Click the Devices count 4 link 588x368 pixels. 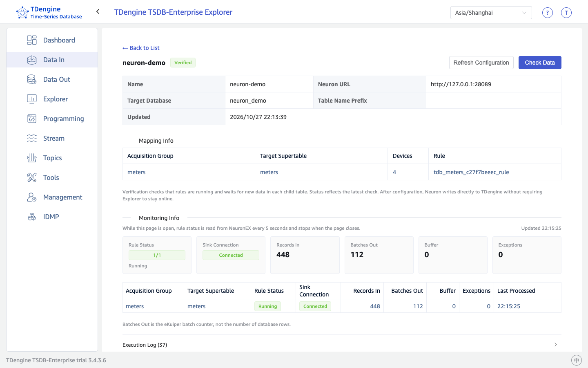pos(394,172)
